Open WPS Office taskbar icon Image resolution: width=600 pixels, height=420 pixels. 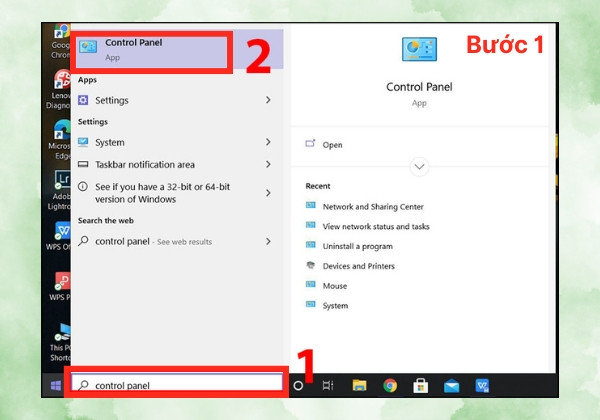pyautogui.click(x=482, y=386)
